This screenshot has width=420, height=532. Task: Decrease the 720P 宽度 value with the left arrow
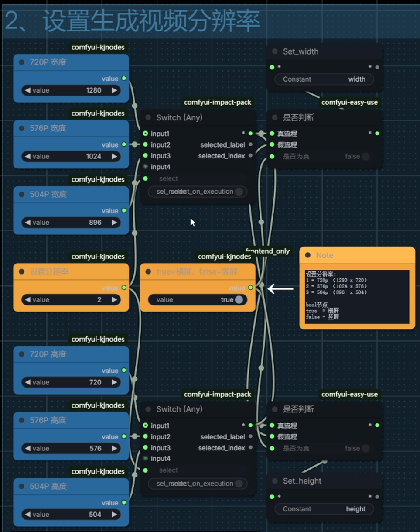click(x=28, y=90)
